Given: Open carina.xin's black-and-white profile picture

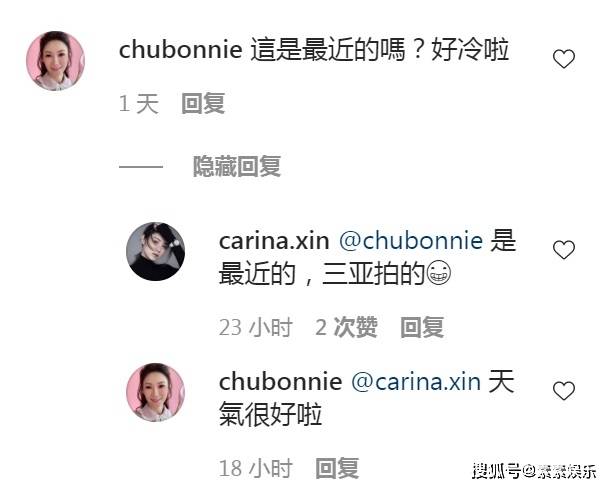Looking at the screenshot, I should (155, 251).
